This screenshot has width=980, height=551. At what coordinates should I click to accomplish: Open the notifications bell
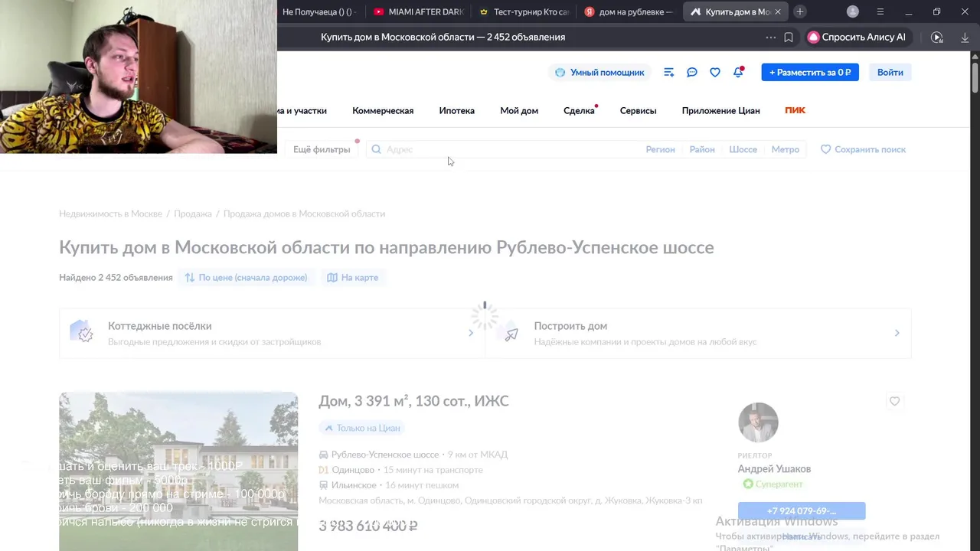coord(738,72)
